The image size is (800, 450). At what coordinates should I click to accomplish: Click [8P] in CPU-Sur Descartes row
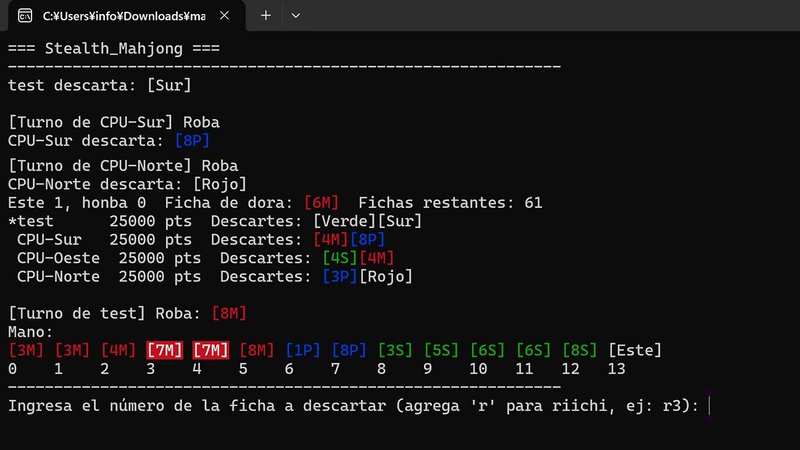(x=367, y=239)
